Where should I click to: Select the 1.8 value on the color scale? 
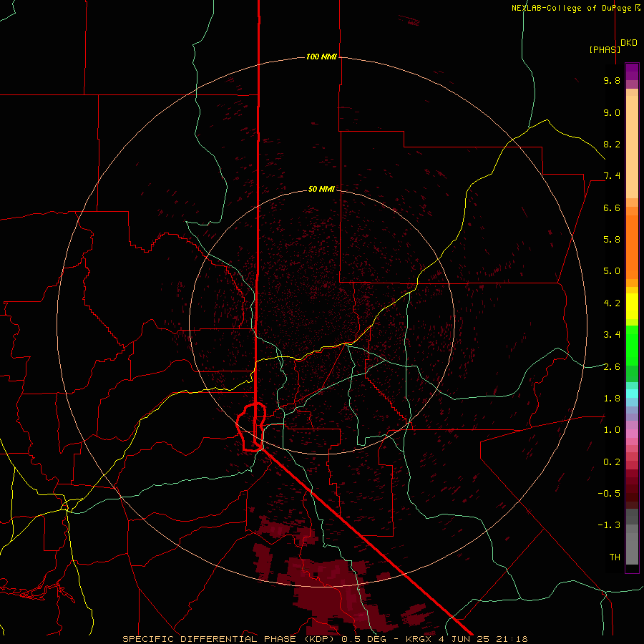pyautogui.click(x=612, y=399)
